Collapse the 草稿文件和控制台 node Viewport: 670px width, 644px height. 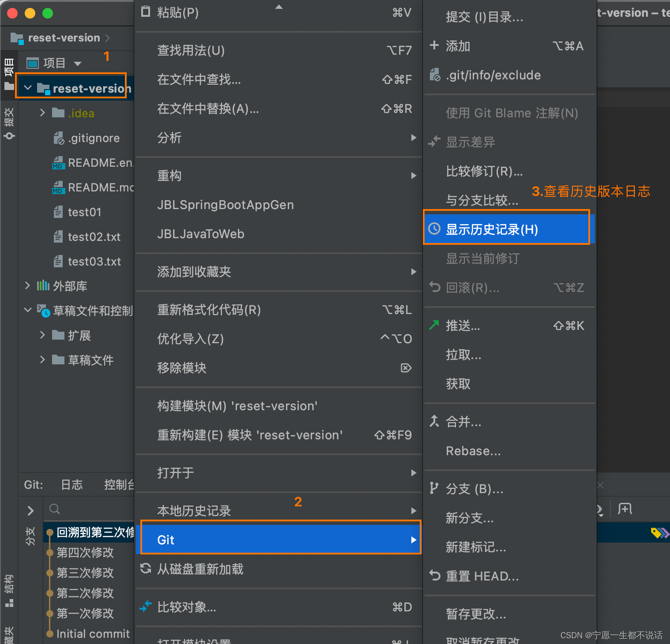click(28, 310)
